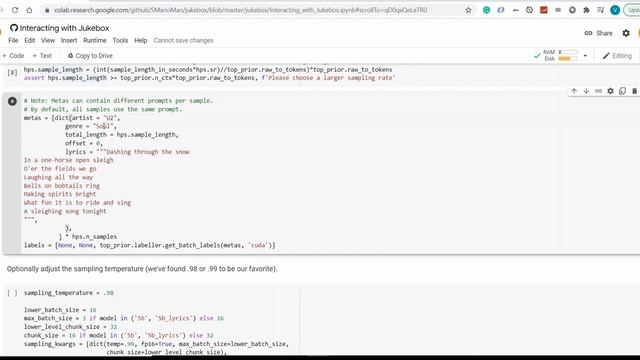Click lyric line 'A sleighing song tonight'
Image resolution: width=640 pixels, height=360 pixels.
pyautogui.click(x=65, y=211)
